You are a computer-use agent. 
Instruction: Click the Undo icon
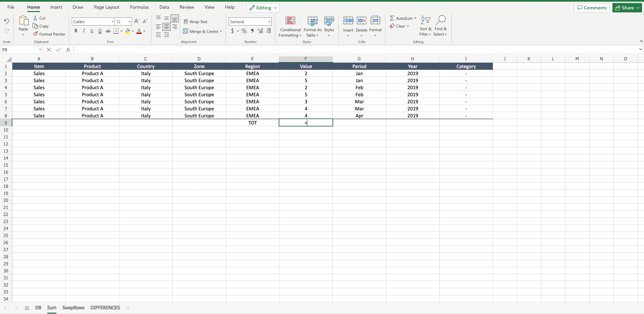coord(6,21)
